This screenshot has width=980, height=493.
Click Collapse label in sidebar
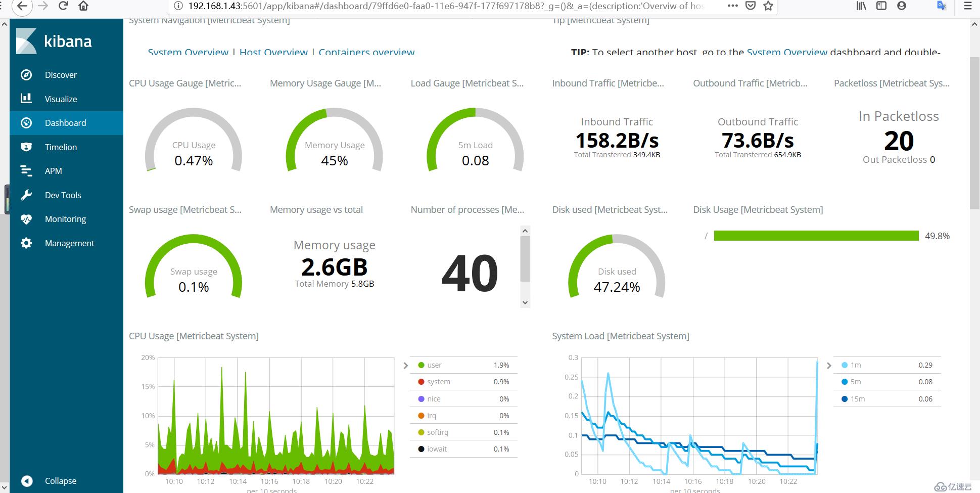[61, 481]
